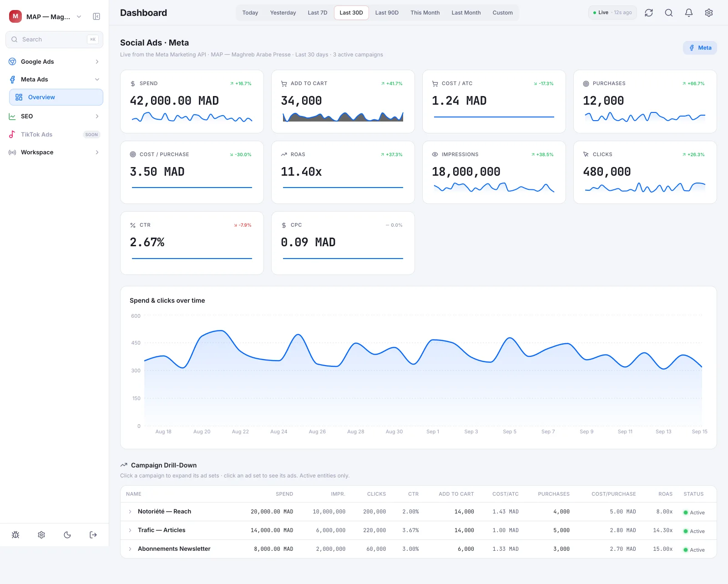This screenshot has width=728, height=584.
Task: Select the Last 90D range
Action: pyautogui.click(x=387, y=13)
